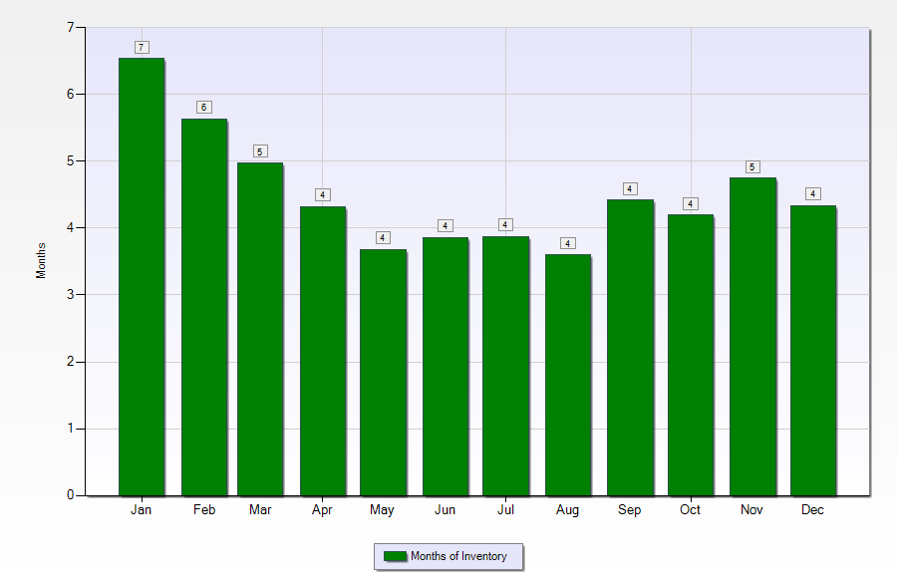Click the 'May' x-axis label
The image size is (897, 588).
[x=382, y=510]
